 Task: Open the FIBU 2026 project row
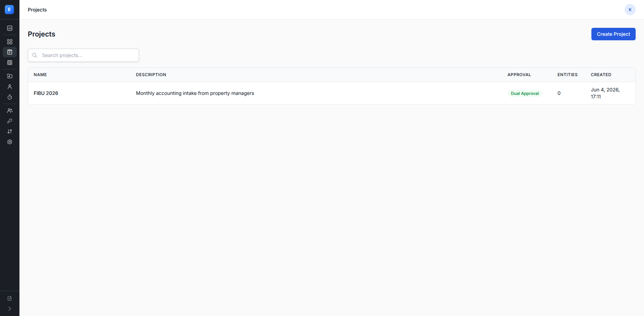coord(332,93)
